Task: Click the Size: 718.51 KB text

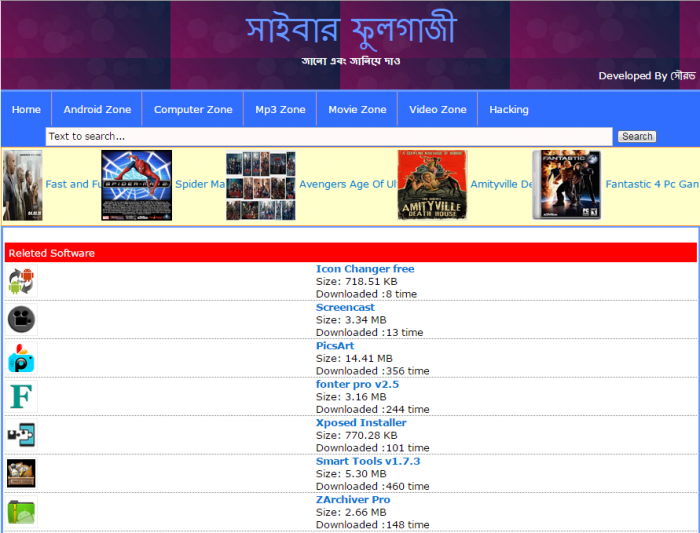Action: 356,282
